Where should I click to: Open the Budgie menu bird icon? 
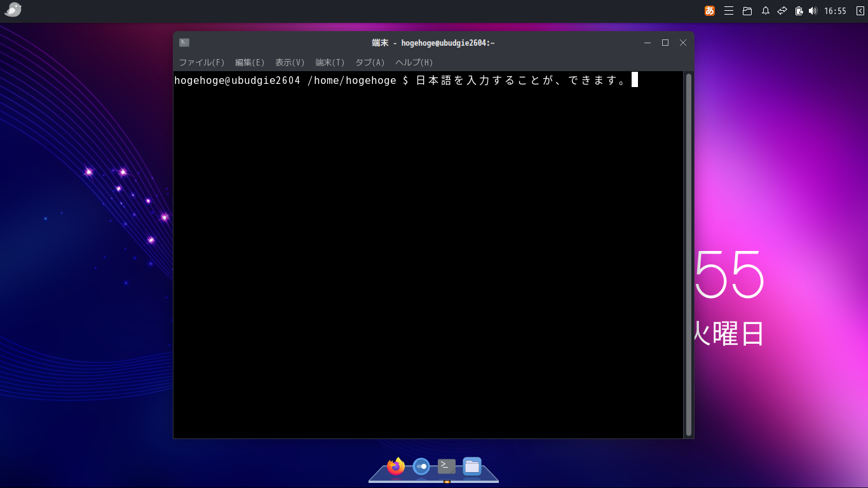13,10
